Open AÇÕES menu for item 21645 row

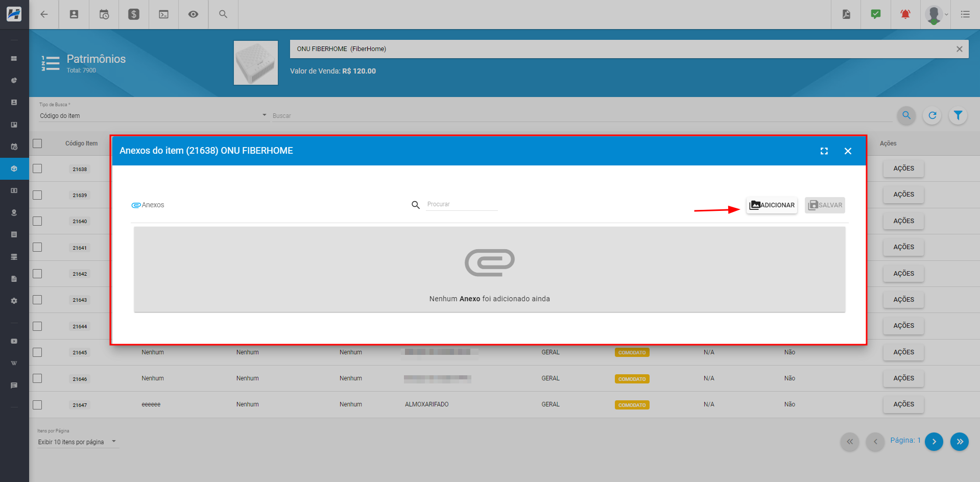903,352
